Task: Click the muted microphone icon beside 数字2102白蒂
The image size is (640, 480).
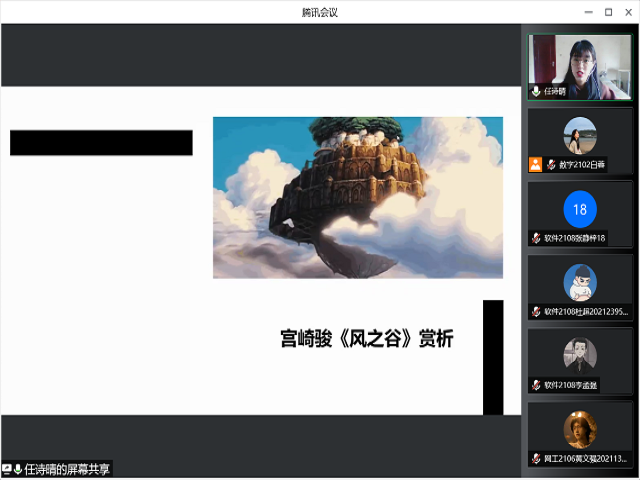Action: point(551,164)
